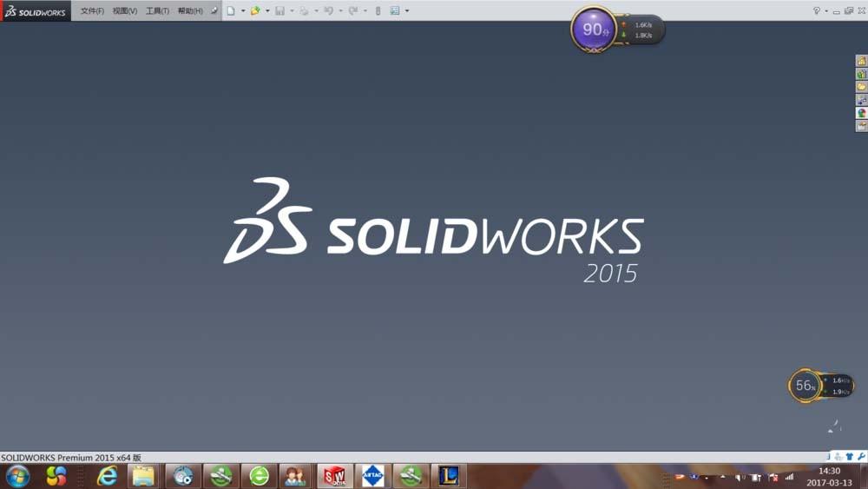Expand the Help dropdown arrow
The image size is (868, 489).
826,10
